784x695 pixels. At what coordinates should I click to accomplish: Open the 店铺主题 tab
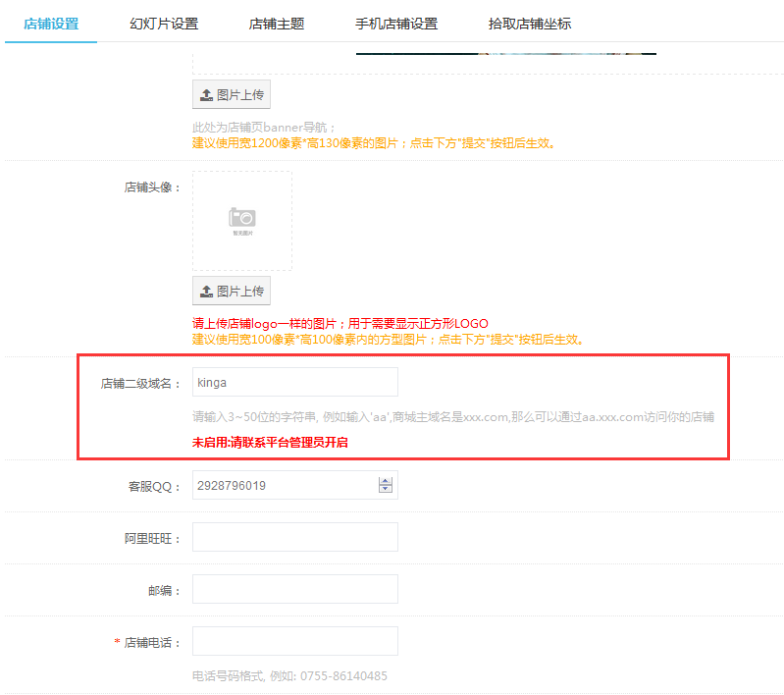click(x=277, y=24)
